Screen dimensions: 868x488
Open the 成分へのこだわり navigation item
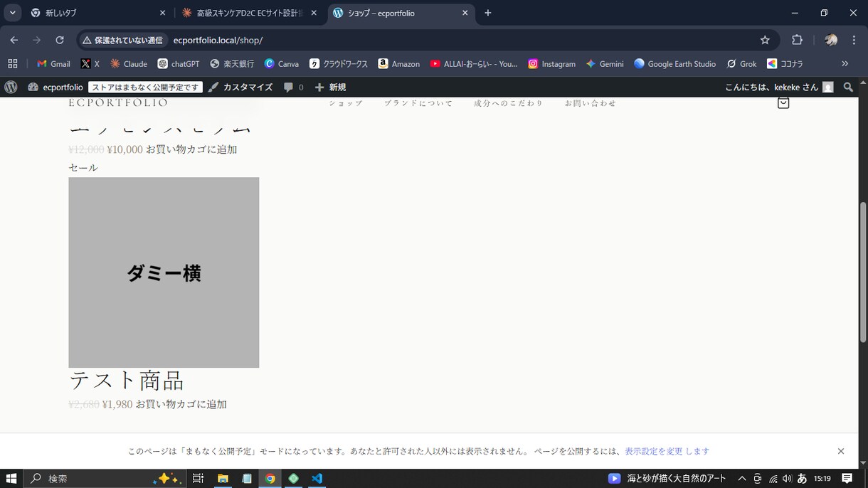click(x=509, y=103)
